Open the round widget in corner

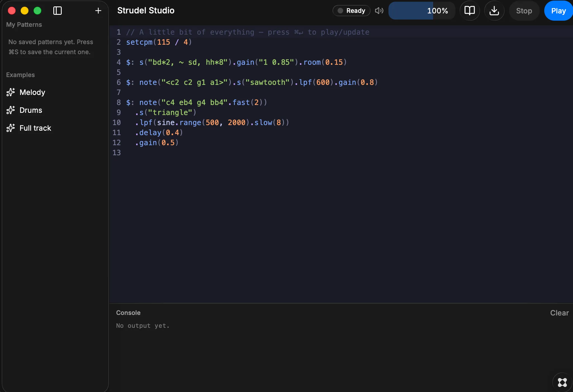coord(562,382)
